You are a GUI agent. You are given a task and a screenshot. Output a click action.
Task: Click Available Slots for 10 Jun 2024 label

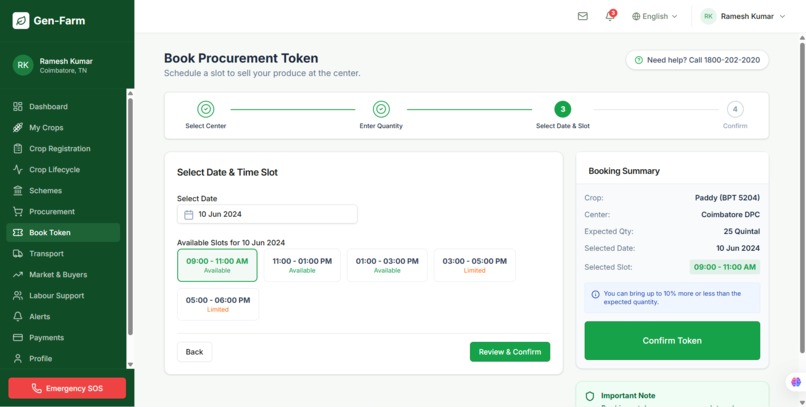(x=231, y=243)
